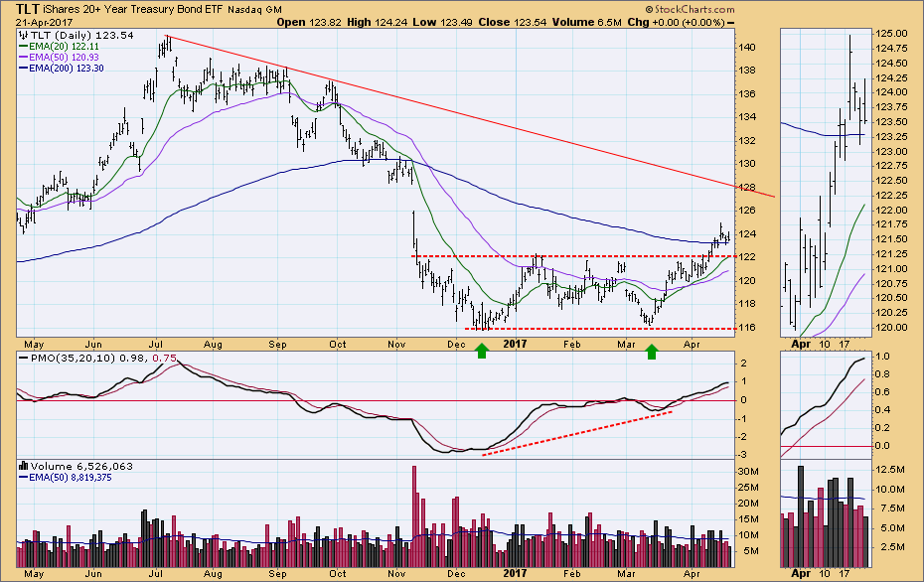Click the red dashed resistance line at 122
Image resolution: width=924 pixels, height=582 pixels.
point(573,256)
